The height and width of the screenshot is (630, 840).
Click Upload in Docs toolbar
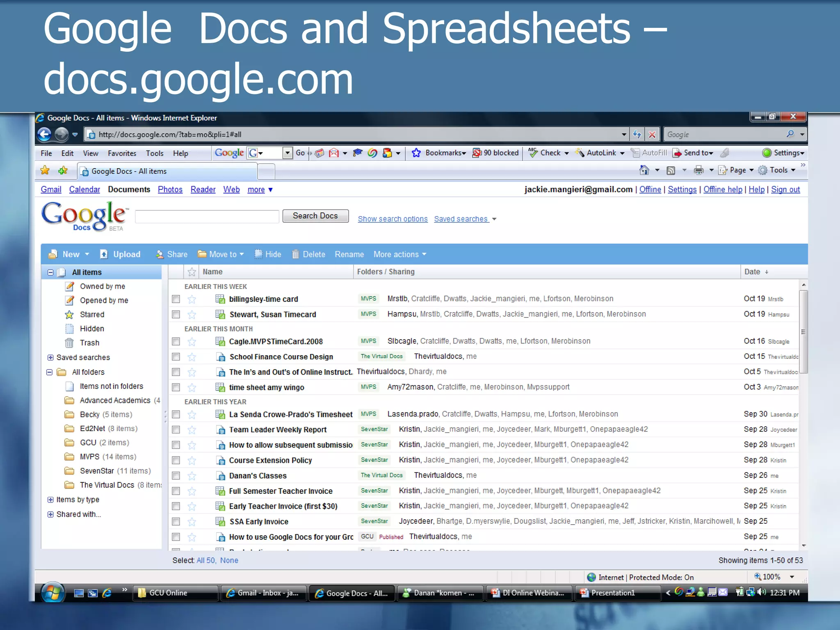coord(120,254)
